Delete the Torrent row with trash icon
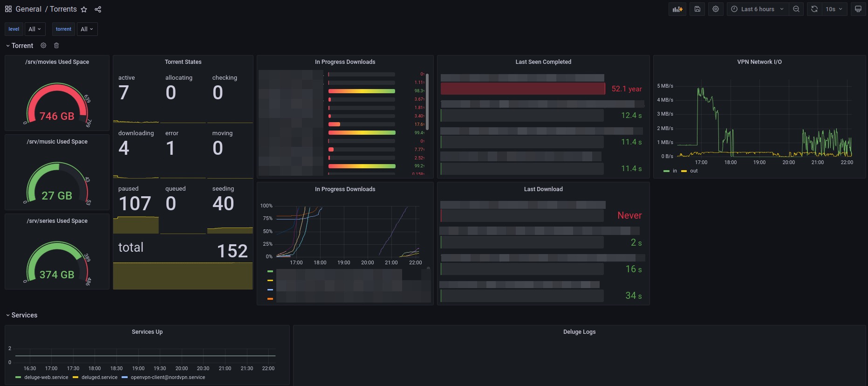The width and height of the screenshot is (868, 386). [x=56, y=46]
